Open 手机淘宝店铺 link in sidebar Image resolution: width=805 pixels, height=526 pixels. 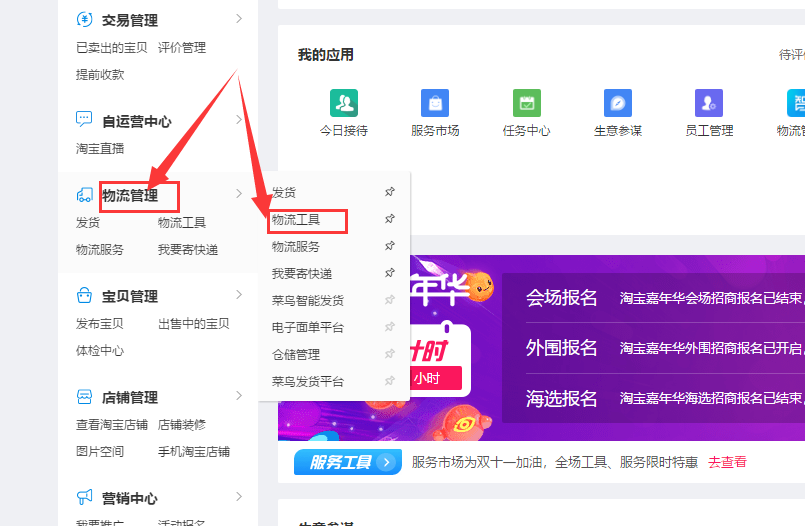tap(194, 452)
